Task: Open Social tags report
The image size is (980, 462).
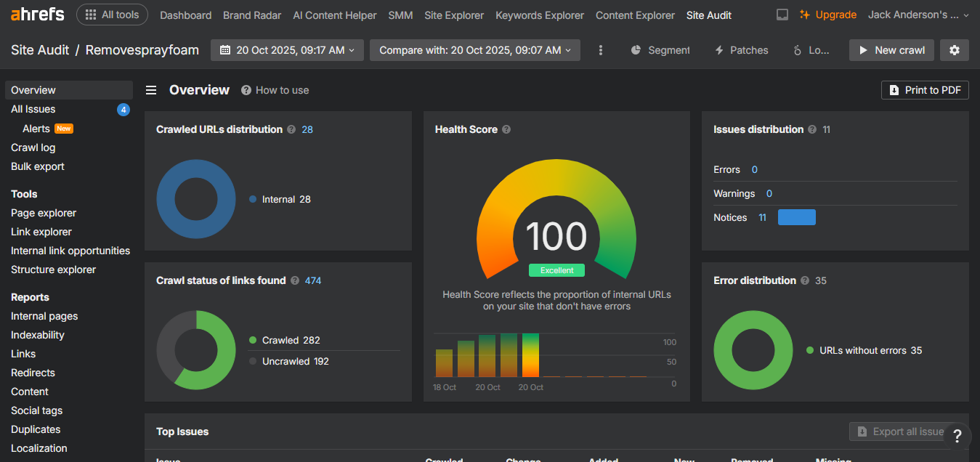Action: pos(37,410)
